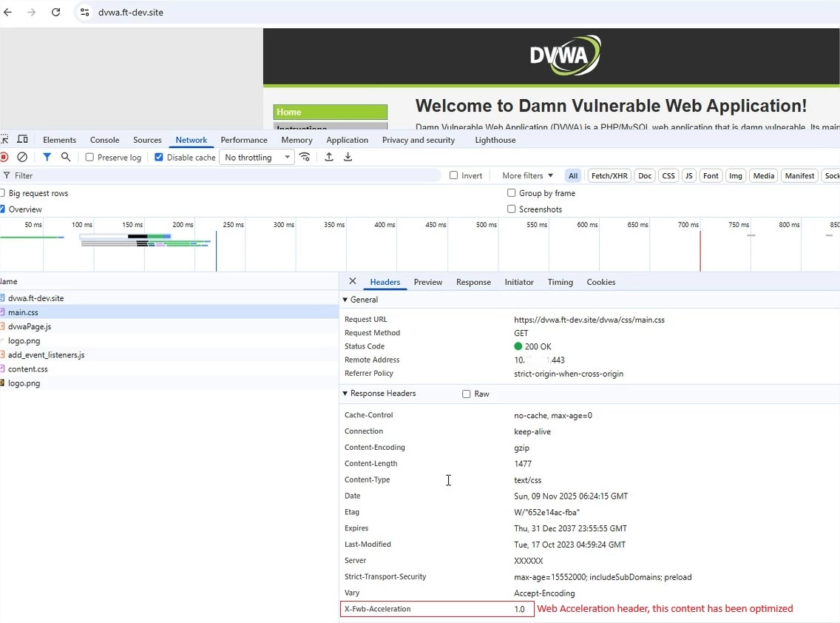840x623 pixels.
Task: Click the import HAR upload icon
Action: [x=329, y=157]
